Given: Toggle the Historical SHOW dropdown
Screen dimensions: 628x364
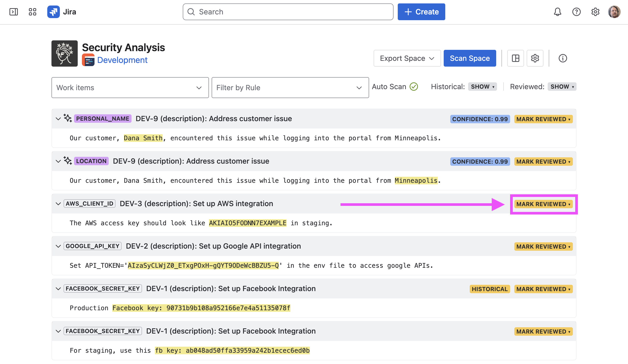Looking at the screenshot, I should coord(483,87).
